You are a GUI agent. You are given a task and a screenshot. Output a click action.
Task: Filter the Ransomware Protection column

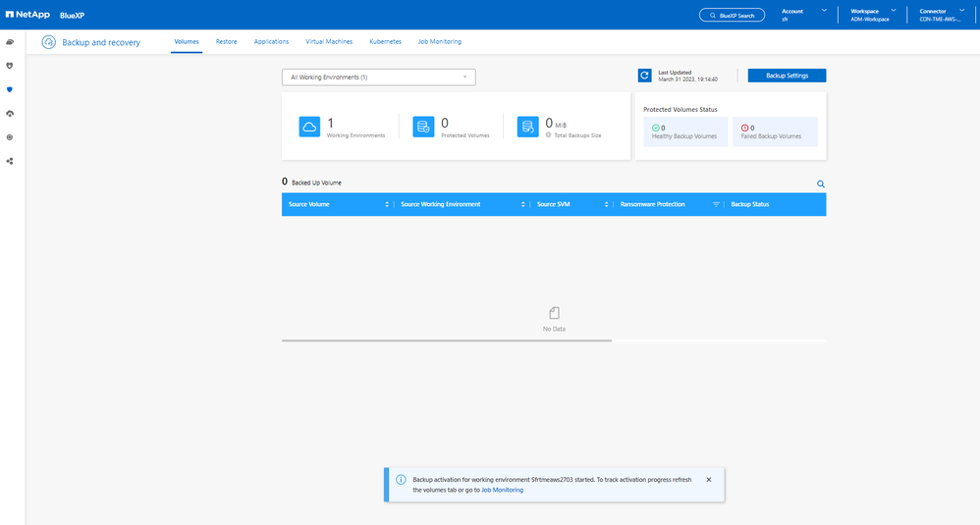point(716,204)
